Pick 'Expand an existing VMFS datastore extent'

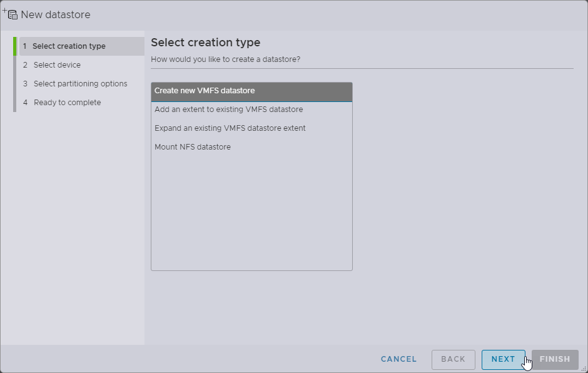pos(230,128)
